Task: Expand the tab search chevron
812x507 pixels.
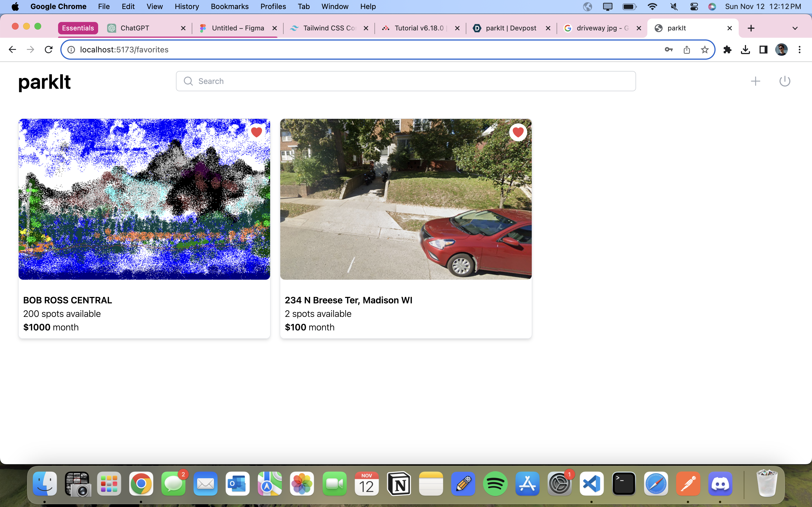Action: 795,28
